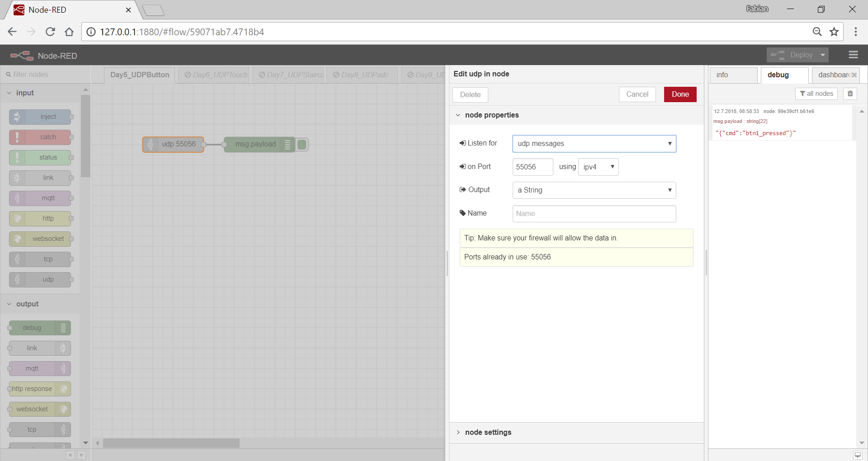Select the catch node in palette

(40, 137)
